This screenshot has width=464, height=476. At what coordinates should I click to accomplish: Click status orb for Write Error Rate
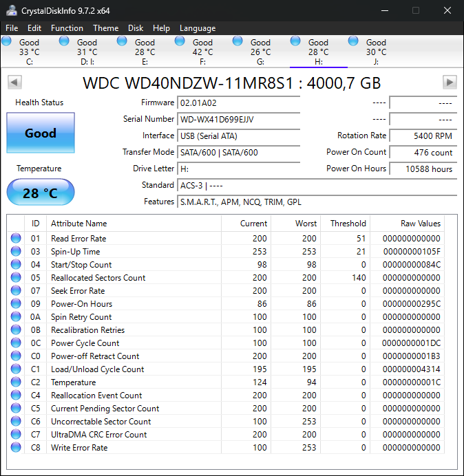pos(16,448)
